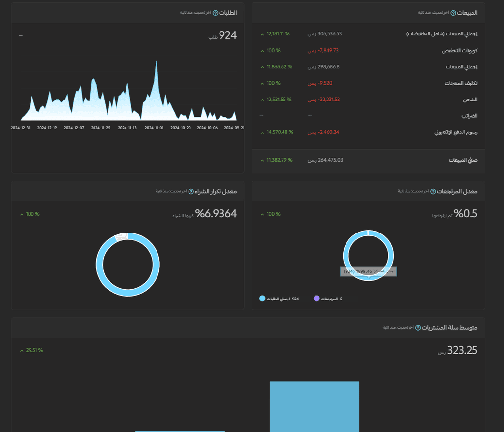Click the 2024-12-07 axis date
The width and height of the screenshot is (504, 432).
point(74,128)
